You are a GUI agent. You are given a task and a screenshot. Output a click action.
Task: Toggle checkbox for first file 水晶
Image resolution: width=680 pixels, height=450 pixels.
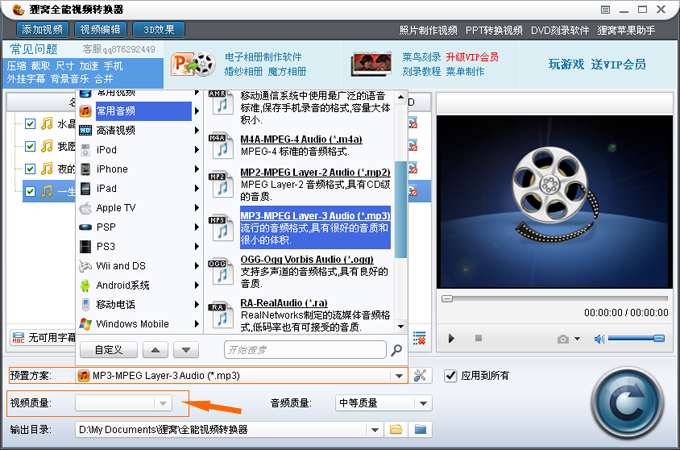30,124
